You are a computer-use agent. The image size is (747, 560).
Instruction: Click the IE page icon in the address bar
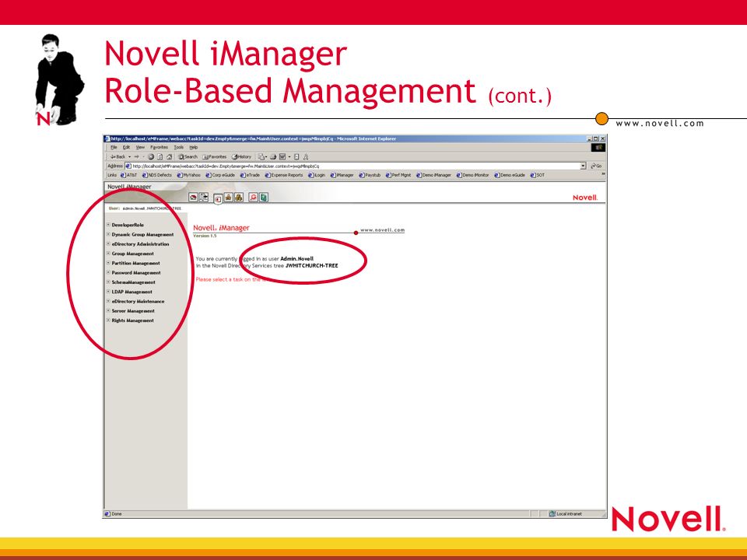click(128, 166)
